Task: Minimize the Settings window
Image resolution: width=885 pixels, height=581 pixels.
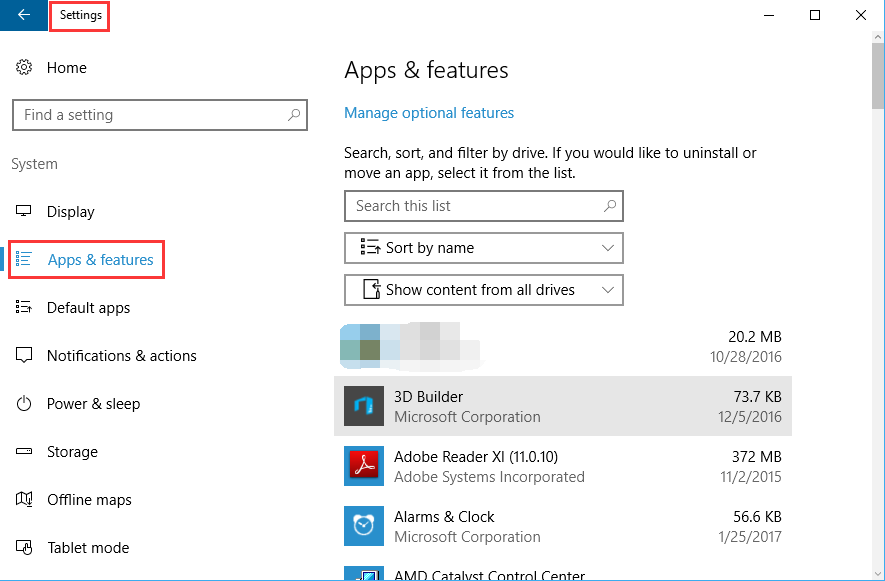Action: pyautogui.click(x=769, y=15)
